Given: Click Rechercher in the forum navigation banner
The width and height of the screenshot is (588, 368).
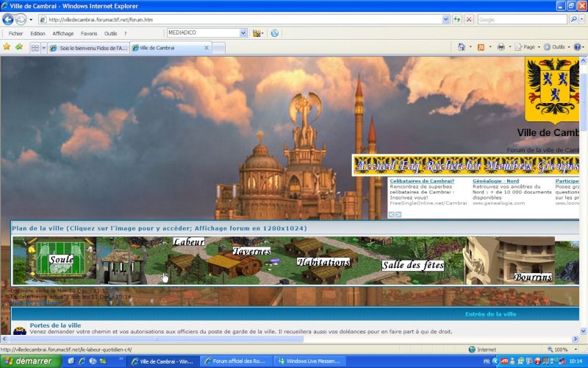Looking at the screenshot, I should click(454, 166).
